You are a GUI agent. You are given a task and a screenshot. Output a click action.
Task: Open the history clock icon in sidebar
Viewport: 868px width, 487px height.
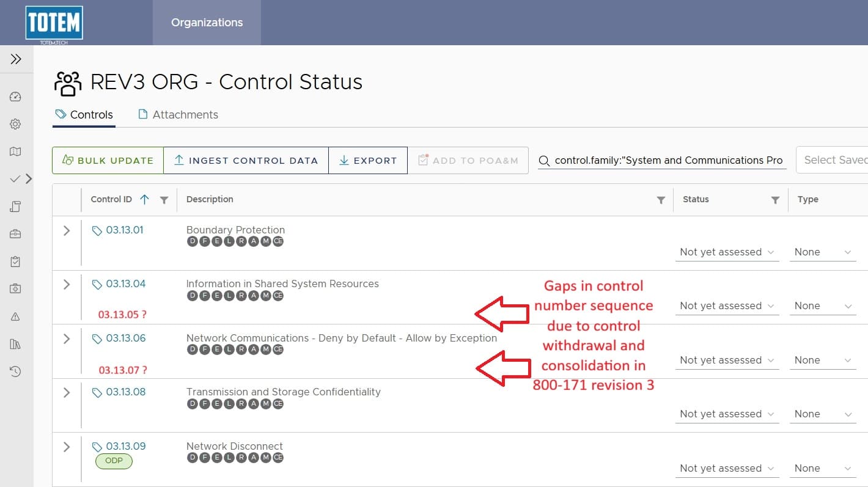pos(16,372)
